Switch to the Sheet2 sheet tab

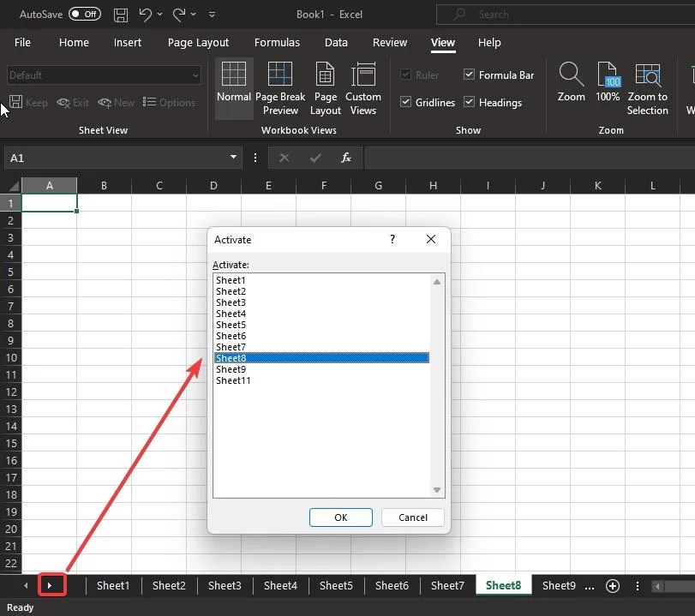(x=169, y=585)
